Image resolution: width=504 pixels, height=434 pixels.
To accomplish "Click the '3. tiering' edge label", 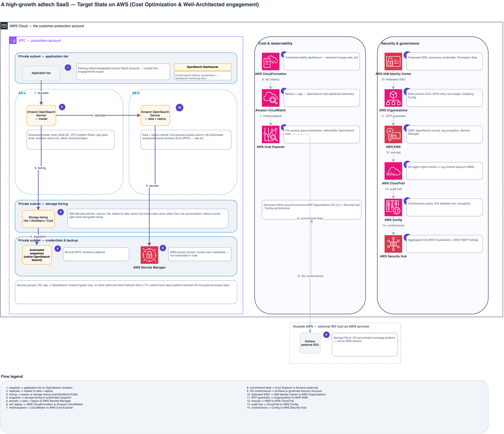I will (40, 168).
